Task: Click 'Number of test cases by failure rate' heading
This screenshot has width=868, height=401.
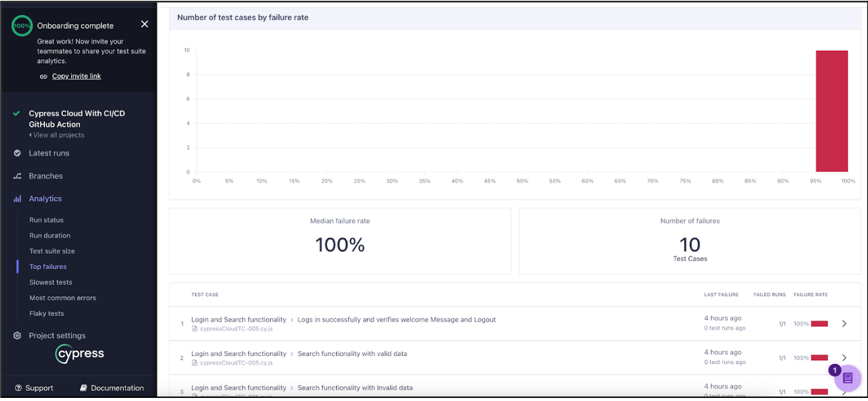Action: [243, 17]
